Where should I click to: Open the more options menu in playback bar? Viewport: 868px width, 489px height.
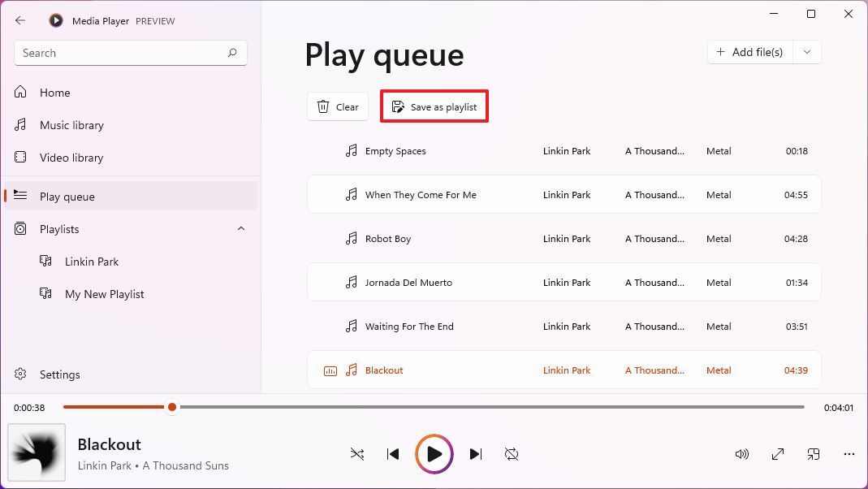(x=849, y=454)
